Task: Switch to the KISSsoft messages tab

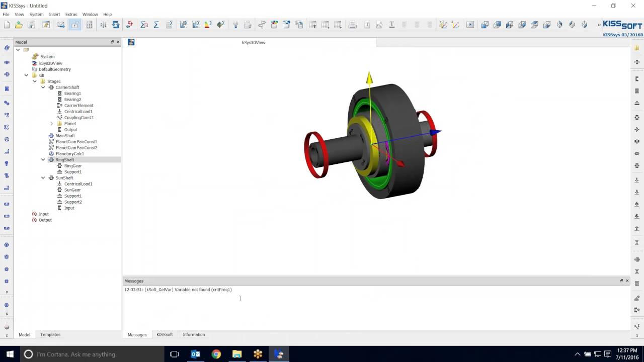Action: [x=165, y=334]
